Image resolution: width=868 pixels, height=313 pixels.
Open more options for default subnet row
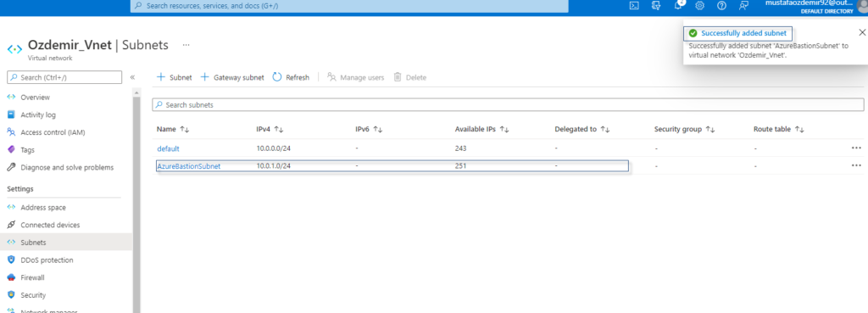[x=856, y=148]
